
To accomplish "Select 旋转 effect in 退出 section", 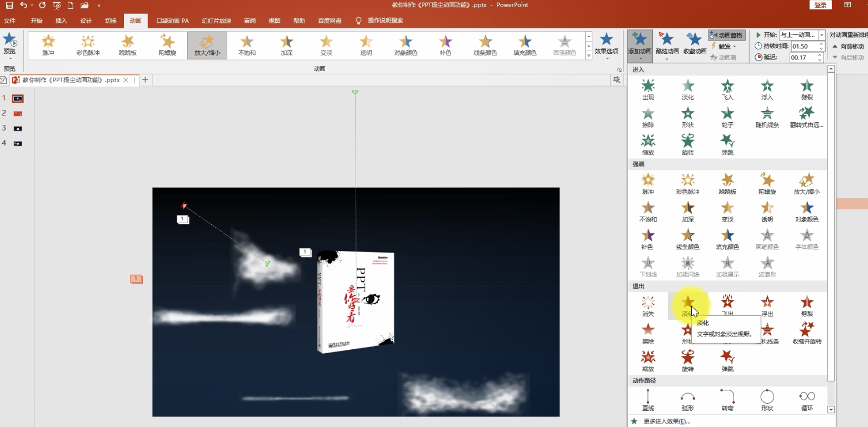I will click(687, 361).
